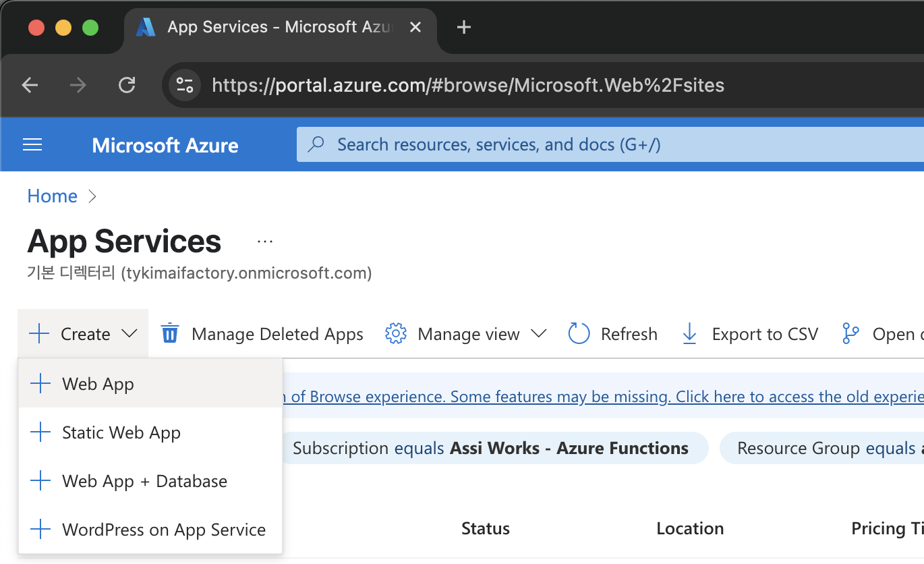Open the Azure portal hamburger menu
This screenshot has width=924, height=564.
tap(32, 145)
